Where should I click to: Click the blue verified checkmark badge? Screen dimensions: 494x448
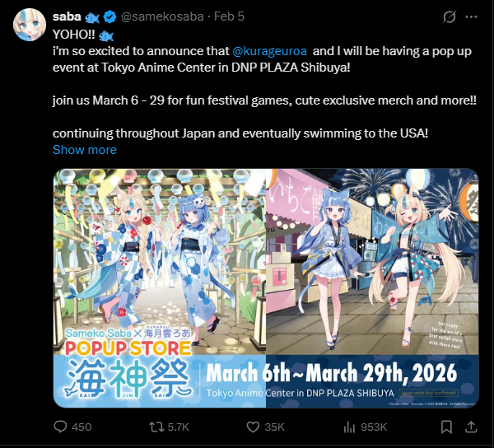click(110, 16)
